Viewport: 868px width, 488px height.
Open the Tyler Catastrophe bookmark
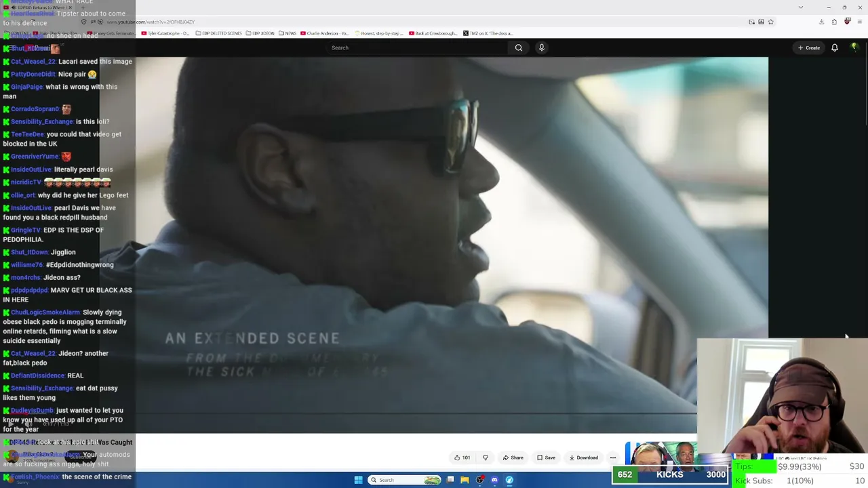(x=165, y=33)
